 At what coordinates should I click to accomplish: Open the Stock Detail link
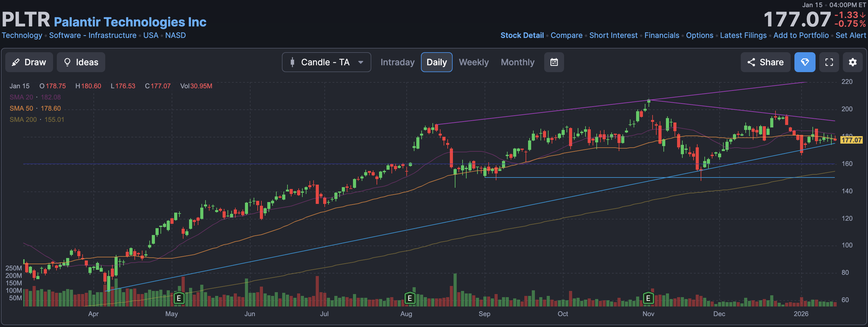[522, 35]
